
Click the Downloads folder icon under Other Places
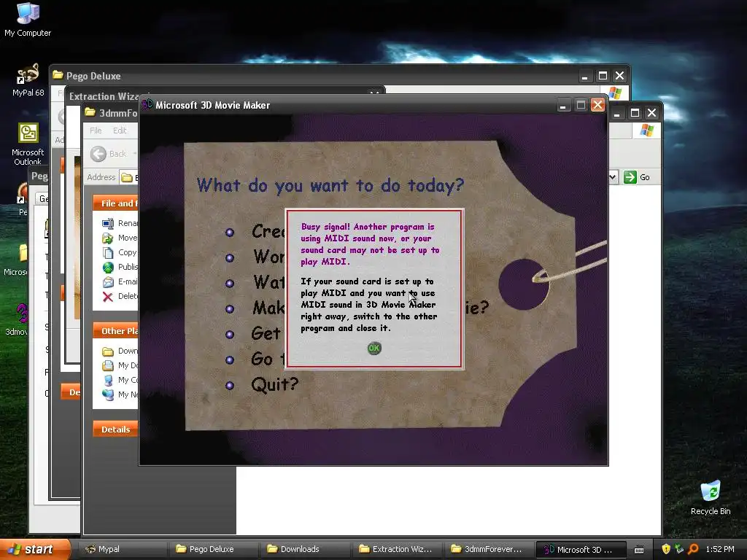108,351
